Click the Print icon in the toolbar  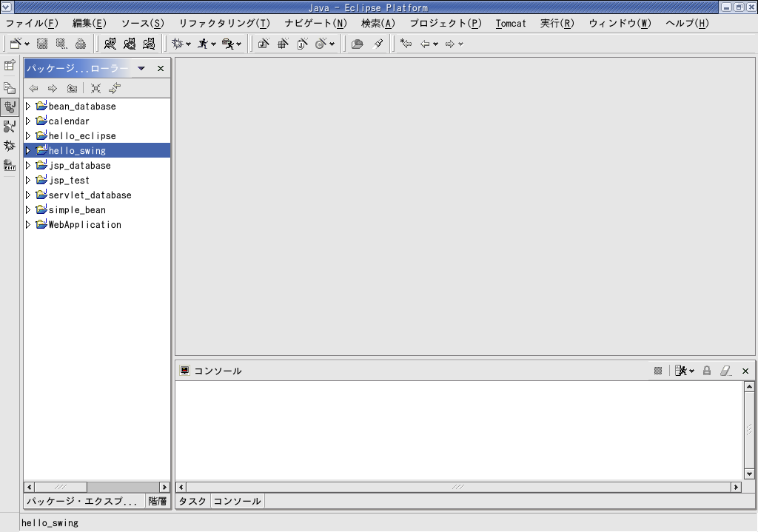pyautogui.click(x=81, y=44)
